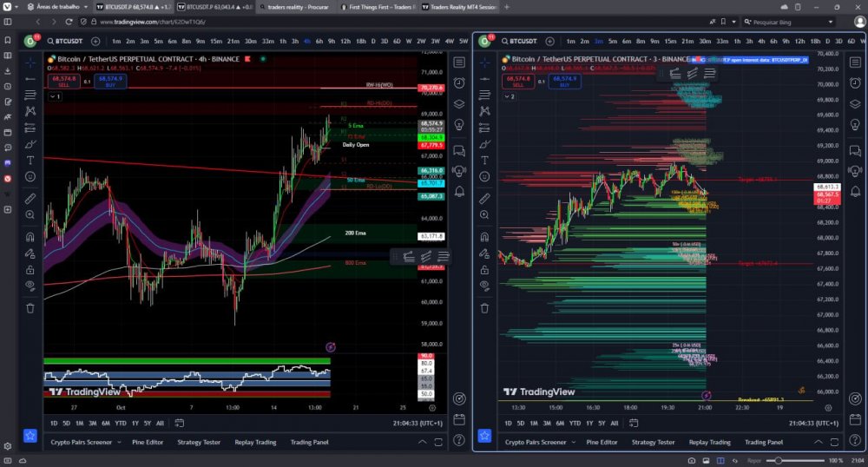Toggle Lock all drawings in right chart

point(485,270)
